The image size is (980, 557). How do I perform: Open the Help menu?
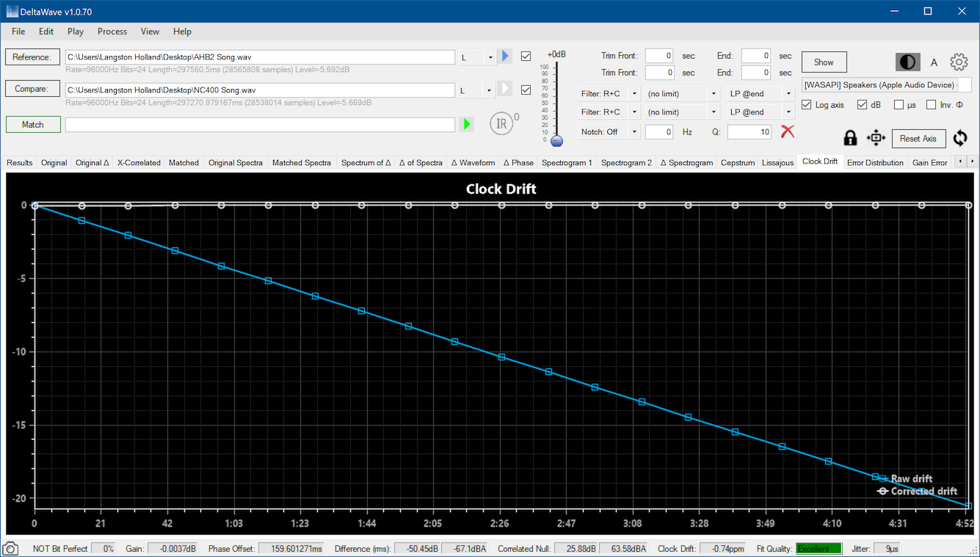[182, 32]
